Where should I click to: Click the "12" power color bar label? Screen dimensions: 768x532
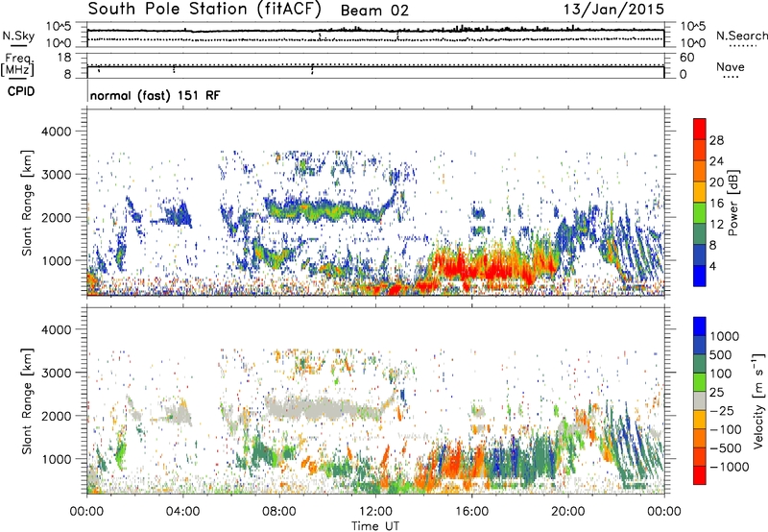pyautogui.click(x=716, y=225)
